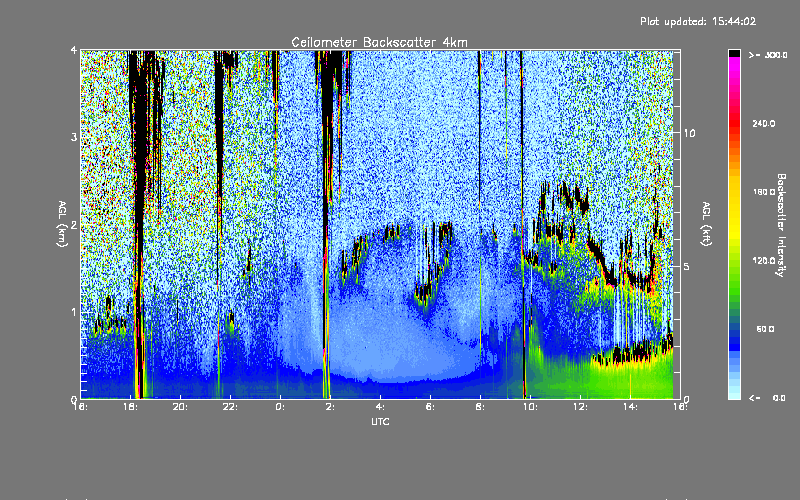
Task: Click the "<= 0.0" colorbar value
Action: coord(767,398)
